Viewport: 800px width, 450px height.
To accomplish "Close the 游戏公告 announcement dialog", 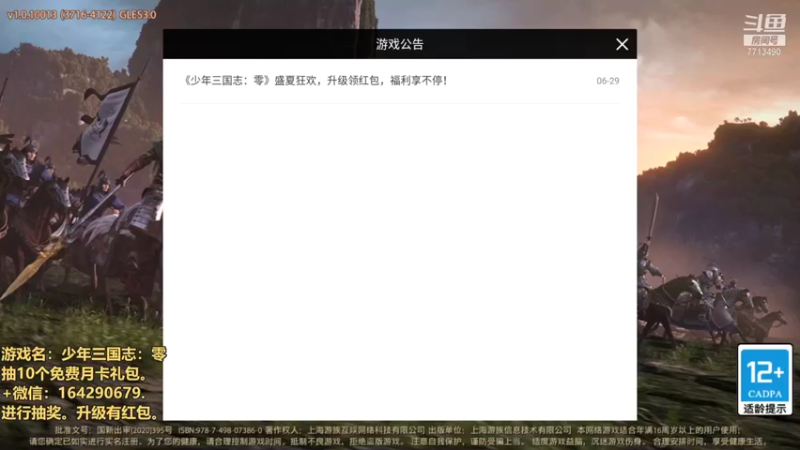I will (621, 44).
